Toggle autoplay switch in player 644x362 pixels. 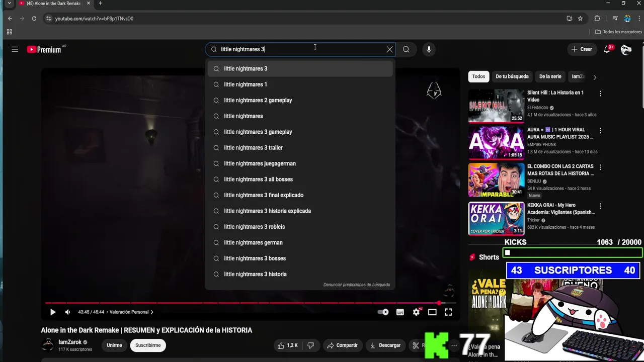click(x=383, y=312)
